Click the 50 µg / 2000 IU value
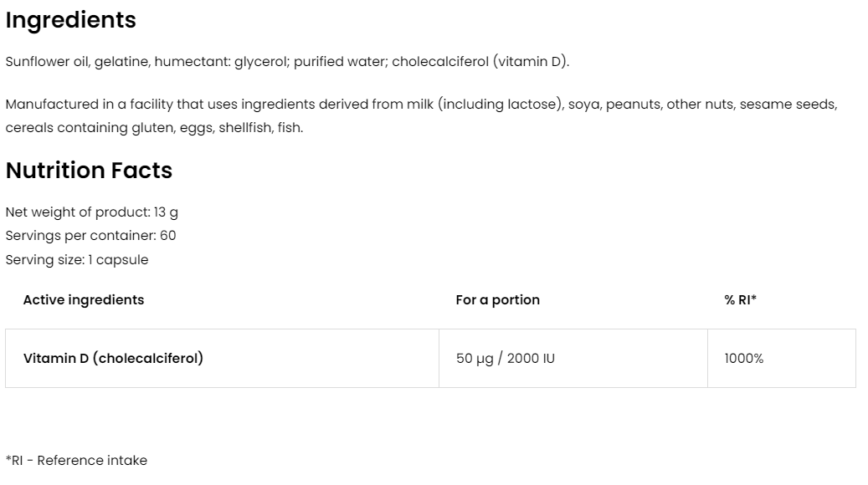 tap(505, 359)
